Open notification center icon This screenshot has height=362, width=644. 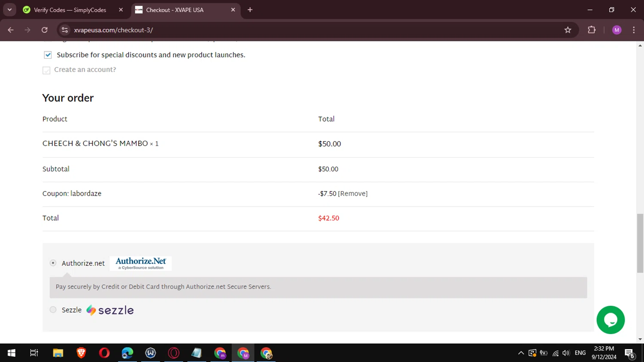coord(630,353)
